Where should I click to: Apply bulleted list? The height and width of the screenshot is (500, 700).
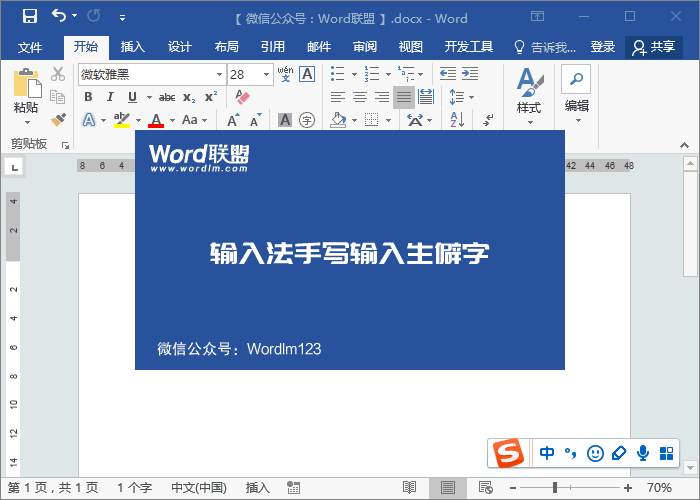click(338, 74)
